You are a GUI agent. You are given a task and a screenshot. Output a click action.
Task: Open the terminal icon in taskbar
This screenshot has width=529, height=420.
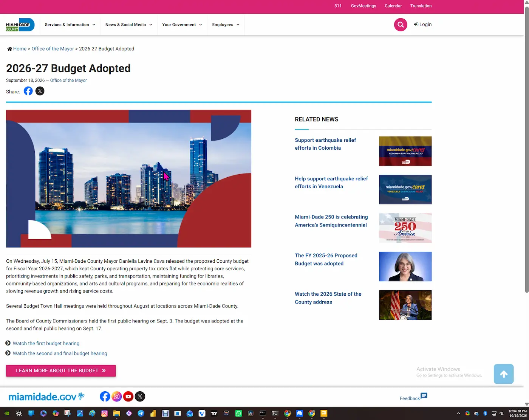coord(275,413)
